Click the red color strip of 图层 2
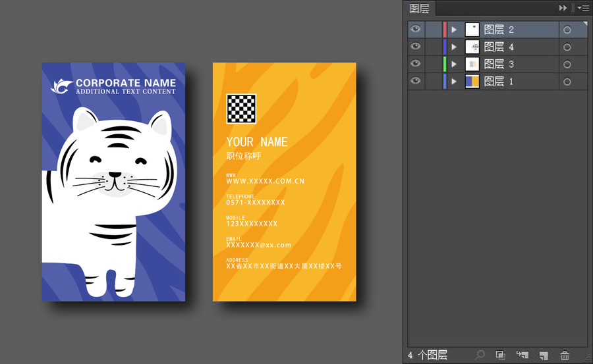Screen dimensions: 593x364 [445, 30]
